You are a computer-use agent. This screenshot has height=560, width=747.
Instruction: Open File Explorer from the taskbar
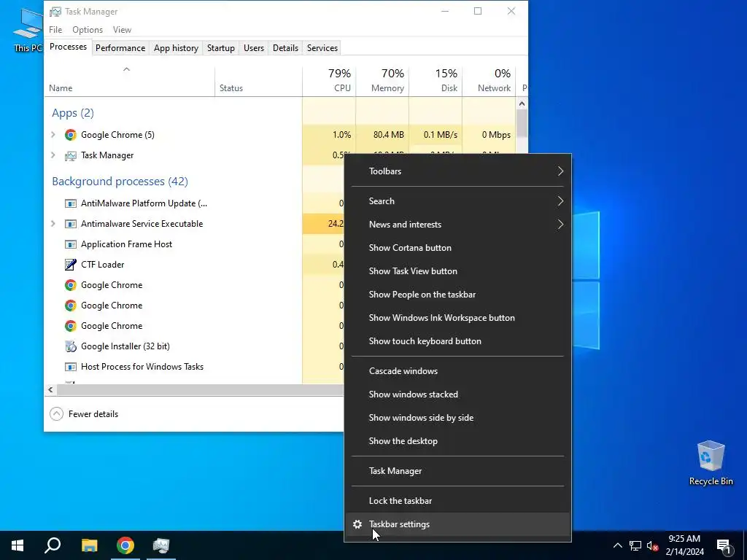click(x=89, y=545)
